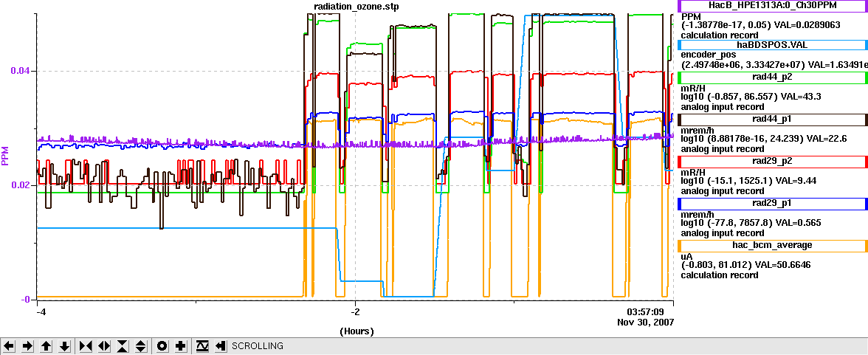Viewport: 868px width, 355px height.
Task: Click the return-to-scrolling arrow icon
Action: point(220,346)
